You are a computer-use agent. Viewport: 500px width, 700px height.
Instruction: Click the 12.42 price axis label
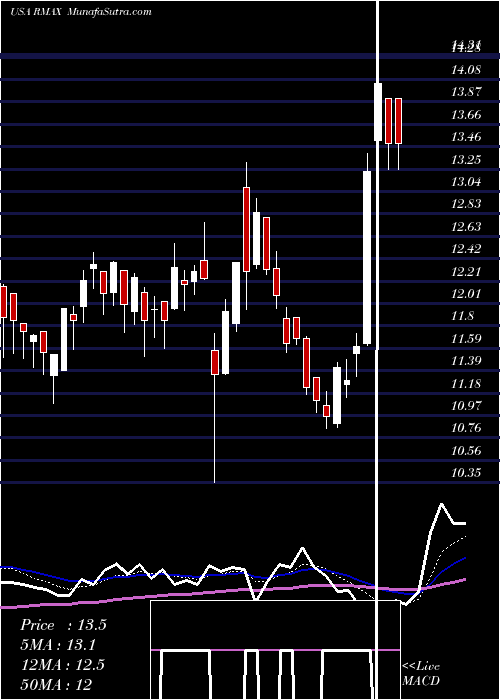tap(466, 249)
